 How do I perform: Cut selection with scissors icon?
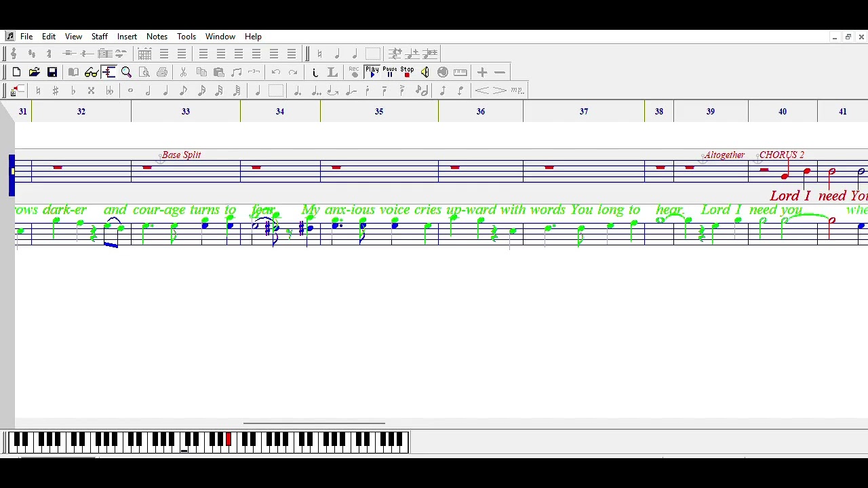(183, 72)
